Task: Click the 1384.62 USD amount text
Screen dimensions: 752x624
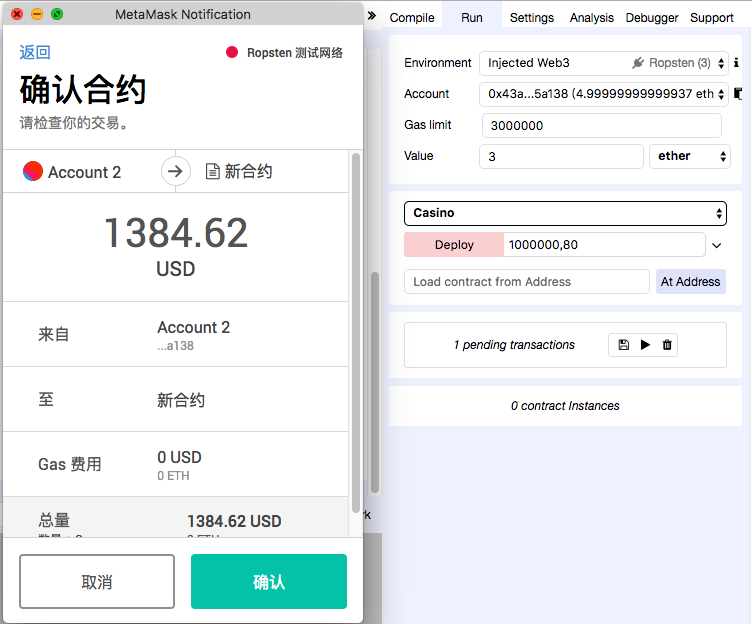Action: pos(176,246)
